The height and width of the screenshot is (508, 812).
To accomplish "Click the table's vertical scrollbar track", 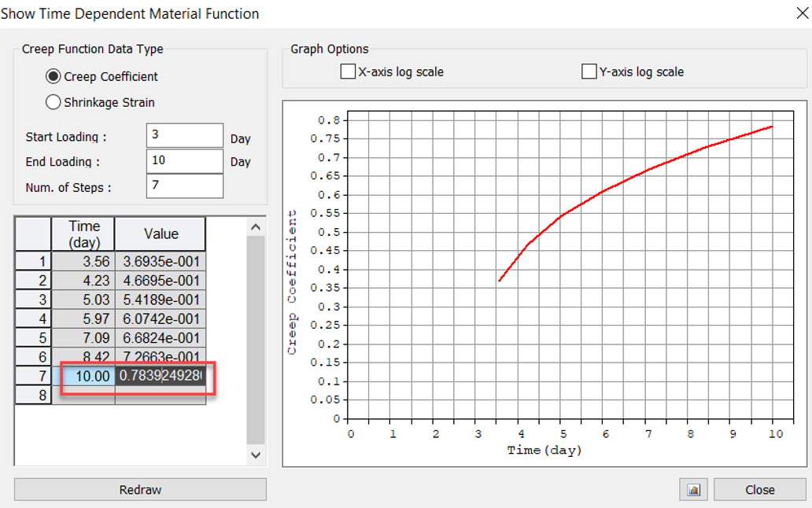I will pyautogui.click(x=256, y=338).
